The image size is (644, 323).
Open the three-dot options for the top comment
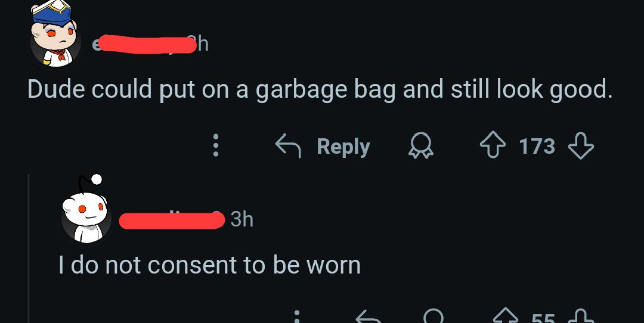coord(216,145)
